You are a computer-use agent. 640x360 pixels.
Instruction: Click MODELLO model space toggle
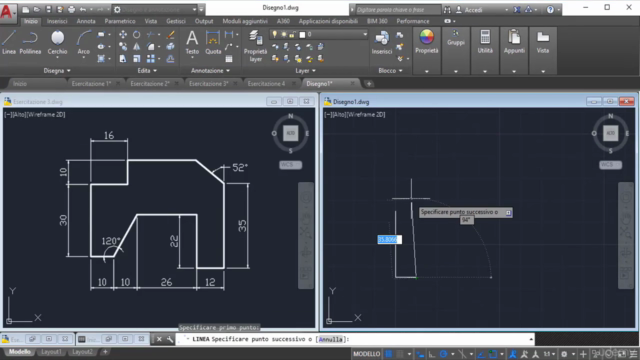pyautogui.click(x=366, y=354)
